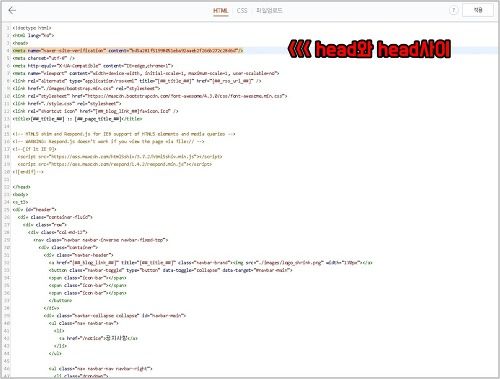Click the rel="alternate" rss link line
This screenshot has width=500, height=379.
[137, 81]
